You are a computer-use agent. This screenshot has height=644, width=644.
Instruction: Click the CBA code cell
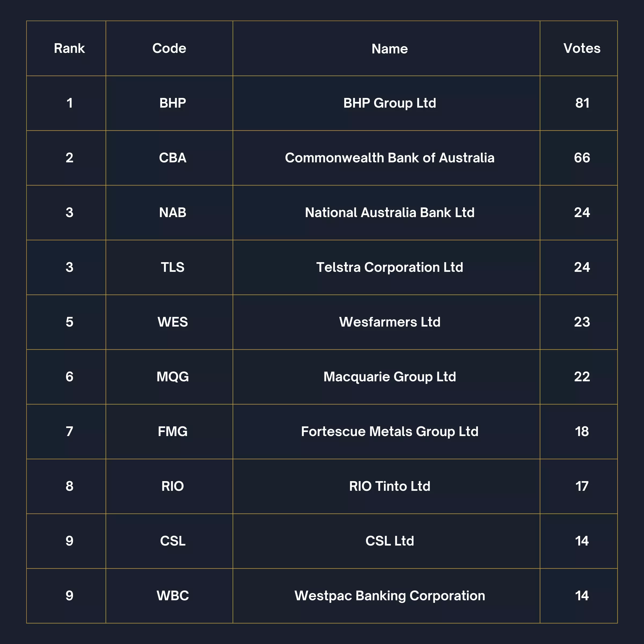coord(172,158)
